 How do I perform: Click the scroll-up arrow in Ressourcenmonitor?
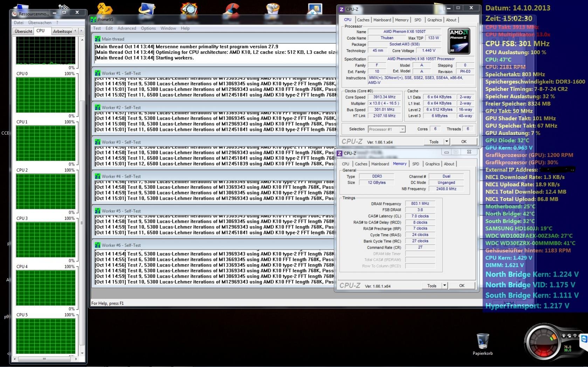[x=82, y=40]
